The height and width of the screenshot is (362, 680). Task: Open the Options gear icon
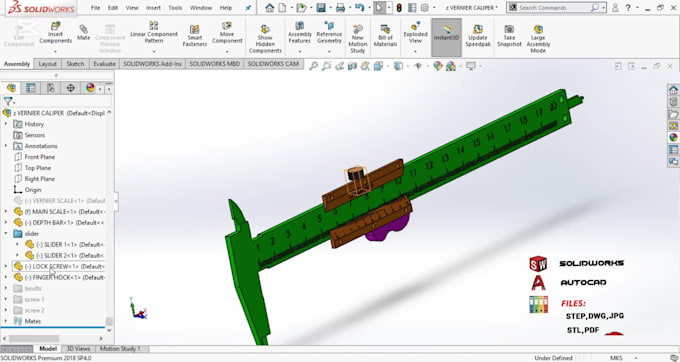(x=425, y=8)
